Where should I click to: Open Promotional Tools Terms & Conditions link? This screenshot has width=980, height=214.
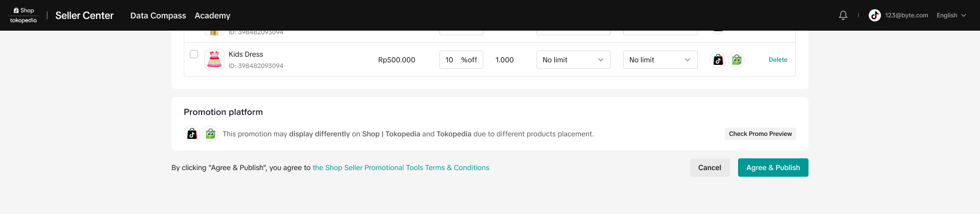point(401,168)
